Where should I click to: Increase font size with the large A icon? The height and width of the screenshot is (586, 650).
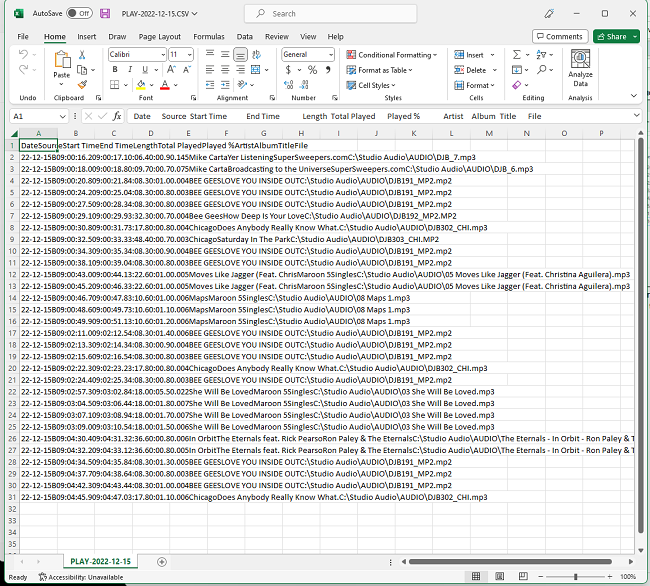pos(171,70)
